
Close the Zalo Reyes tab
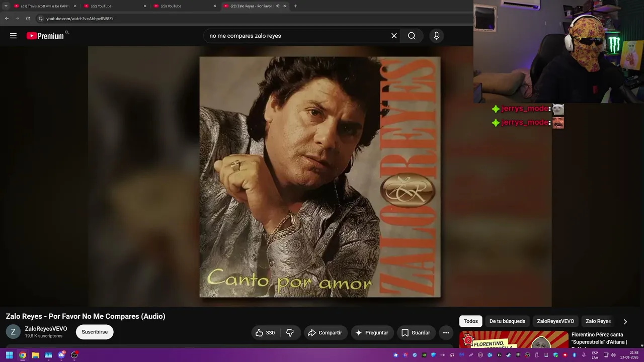point(285,6)
